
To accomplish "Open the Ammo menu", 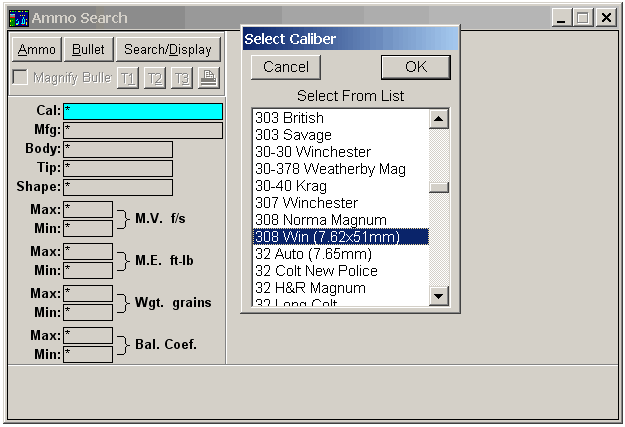I will tap(37, 49).
